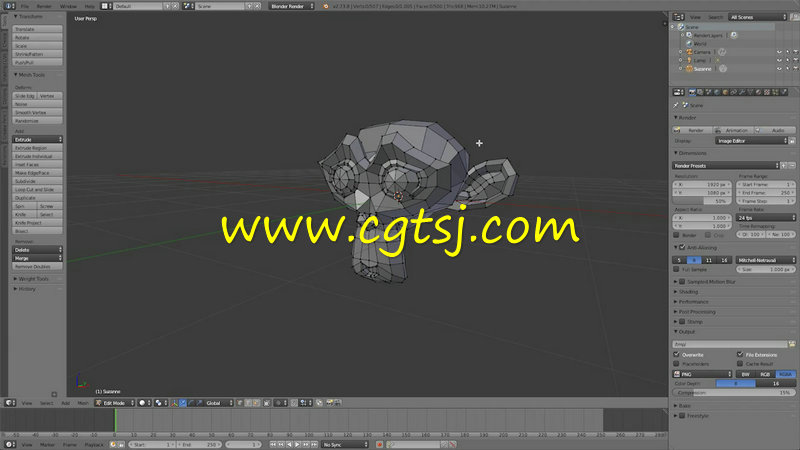Viewport: 800px width, 450px height.
Task: Toggle Camera visibility eye in outliner
Action: coord(779,52)
